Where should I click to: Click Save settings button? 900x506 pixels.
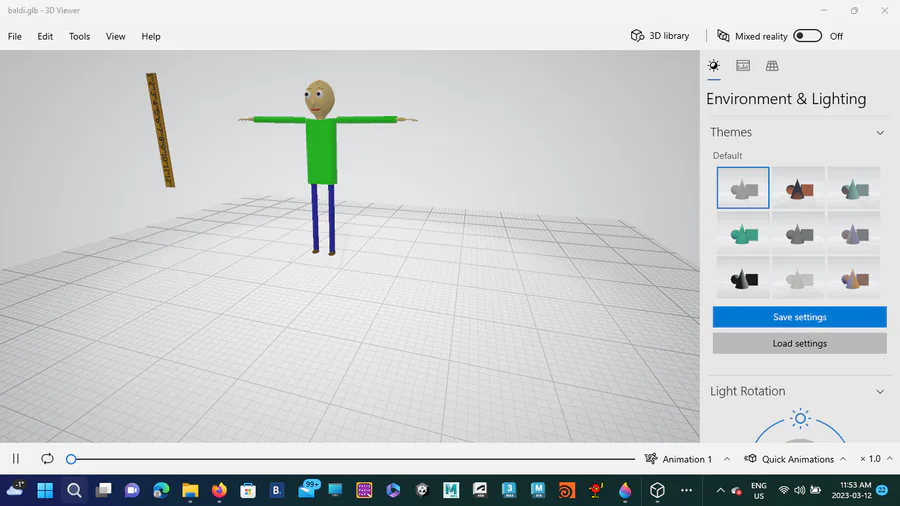click(800, 317)
